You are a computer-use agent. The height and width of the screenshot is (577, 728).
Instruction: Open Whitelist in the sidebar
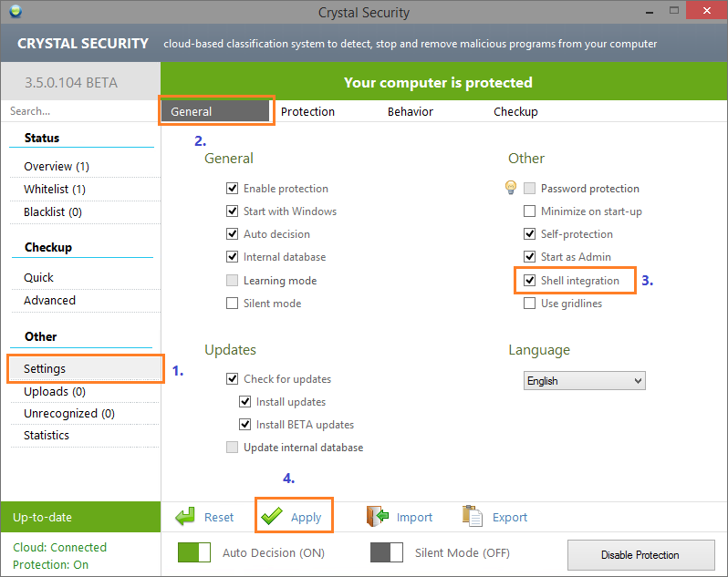55,189
